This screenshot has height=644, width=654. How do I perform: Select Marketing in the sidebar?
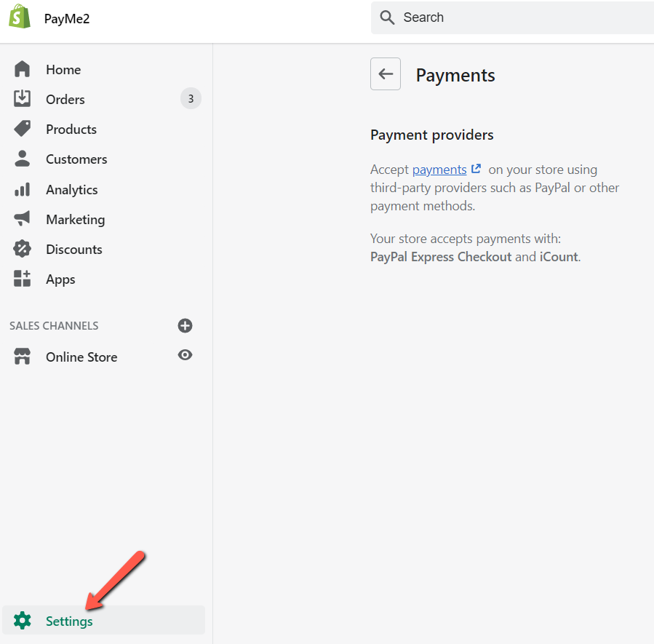tap(75, 220)
